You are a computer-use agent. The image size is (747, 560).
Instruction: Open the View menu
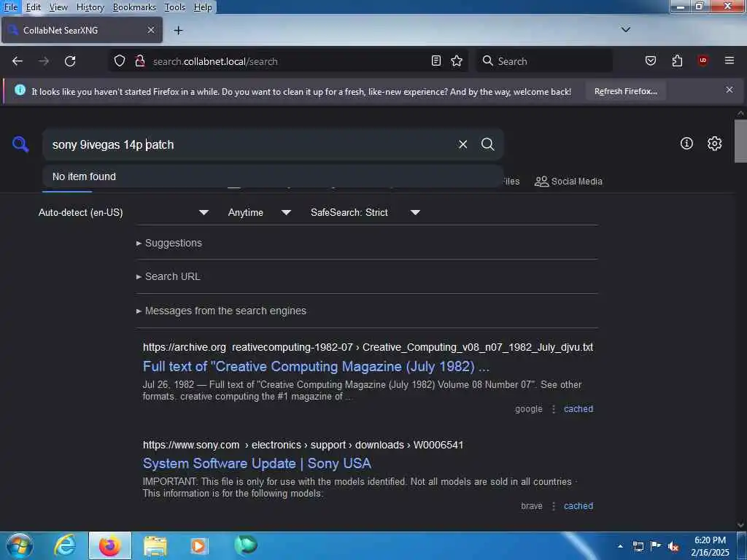coord(58,7)
